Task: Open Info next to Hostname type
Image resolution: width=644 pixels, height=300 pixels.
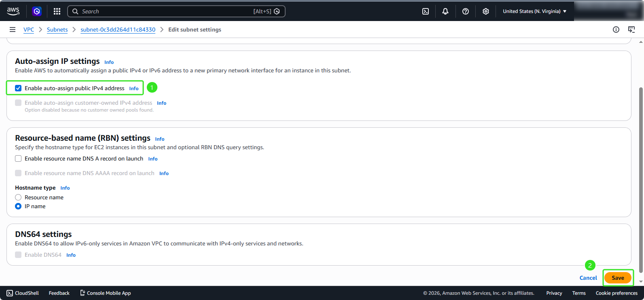Action: pos(65,188)
